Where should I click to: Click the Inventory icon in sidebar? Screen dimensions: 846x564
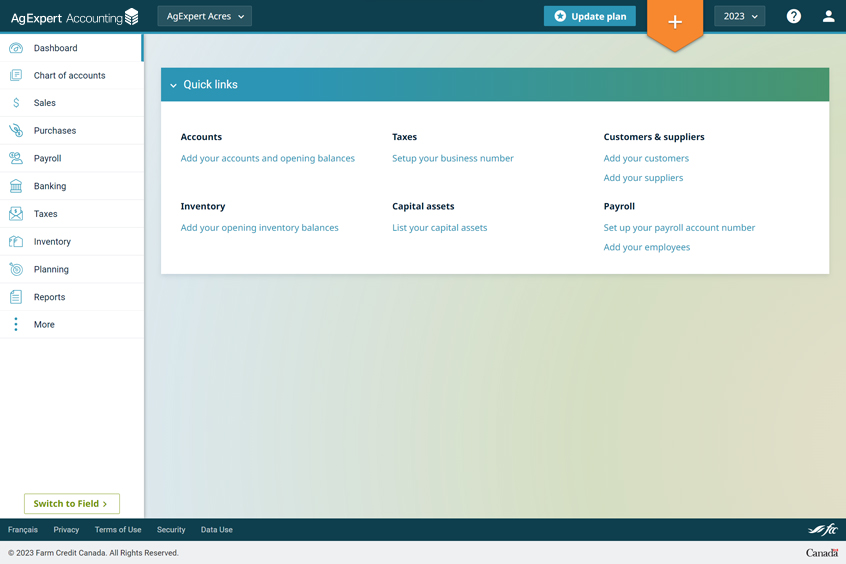click(16, 241)
